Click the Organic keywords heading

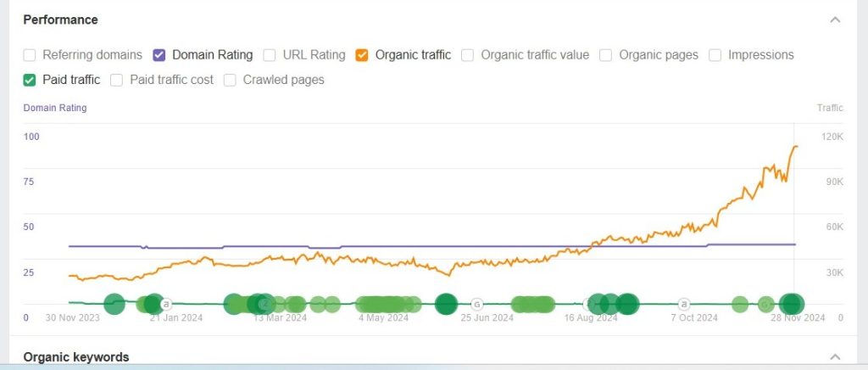click(76, 357)
